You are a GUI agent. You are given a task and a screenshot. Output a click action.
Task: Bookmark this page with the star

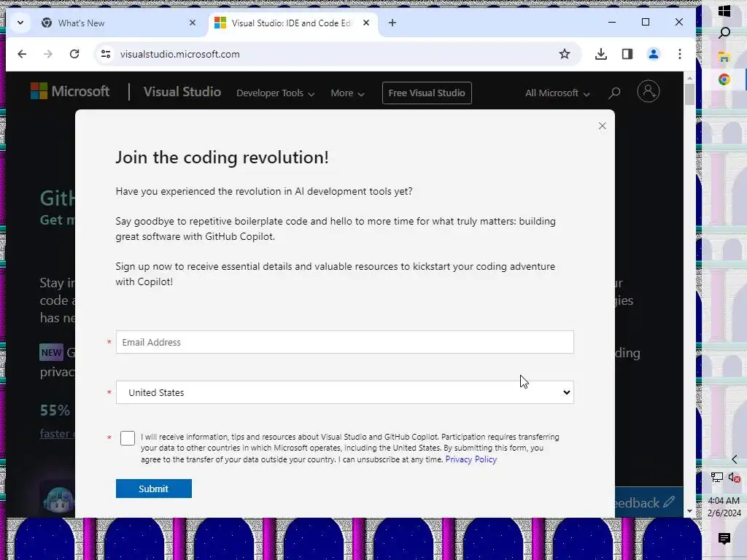(x=565, y=54)
